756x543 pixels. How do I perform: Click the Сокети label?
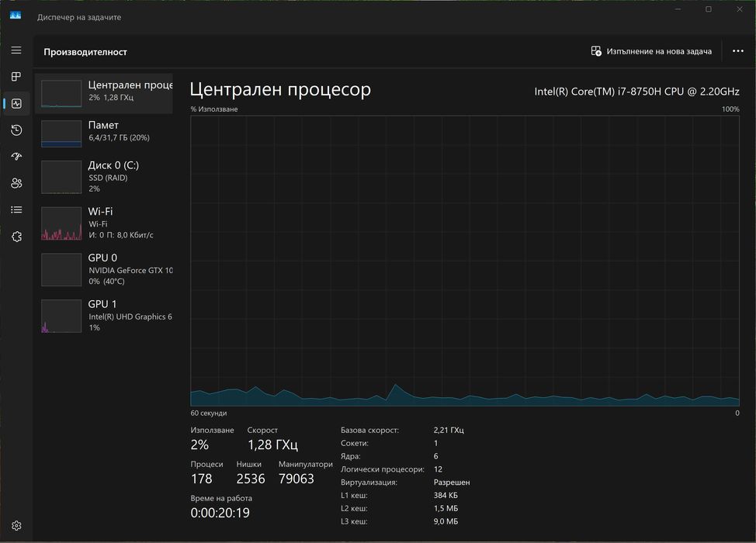355,443
